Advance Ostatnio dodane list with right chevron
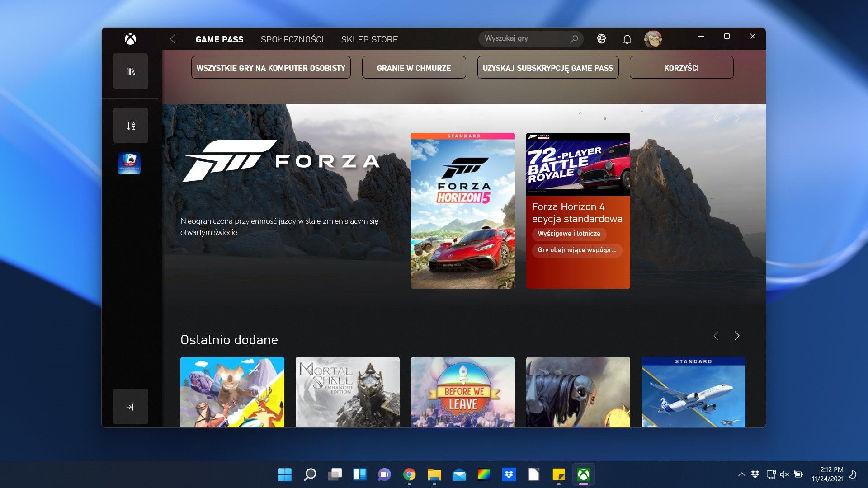The height and width of the screenshot is (488, 868). pyautogui.click(x=737, y=336)
